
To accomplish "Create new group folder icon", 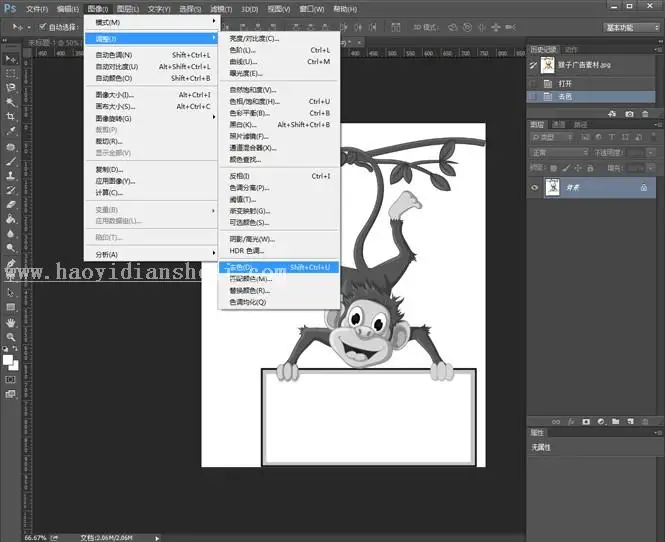I will click(x=616, y=422).
